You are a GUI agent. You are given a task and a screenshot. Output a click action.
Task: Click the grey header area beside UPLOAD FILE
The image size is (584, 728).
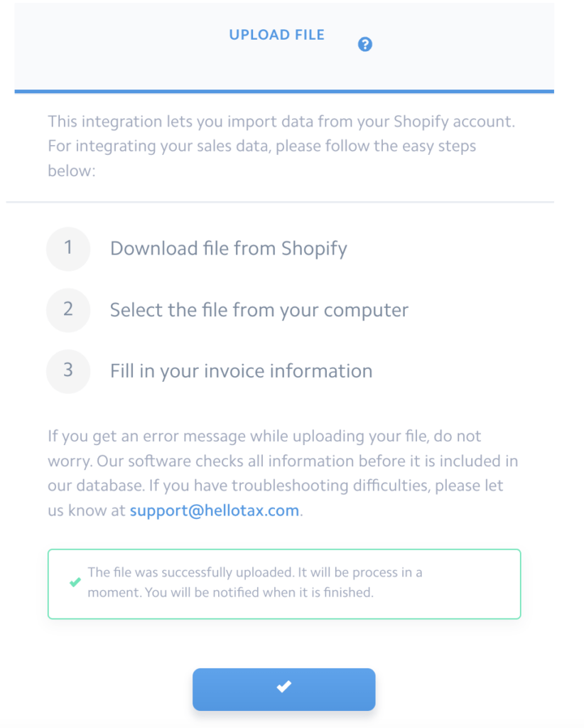121,46
